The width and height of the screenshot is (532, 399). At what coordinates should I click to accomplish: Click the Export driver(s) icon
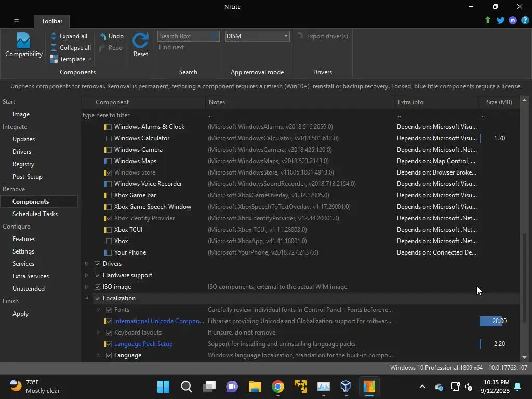300,36
